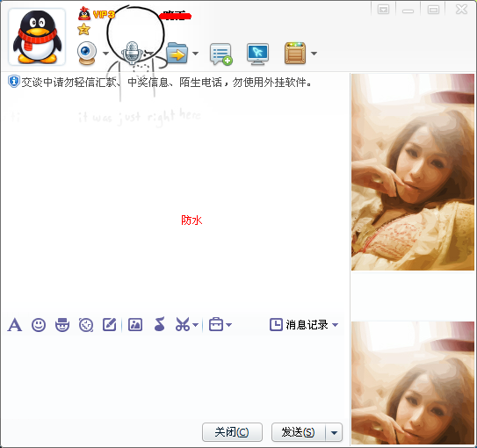This screenshot has height=448, width=477.
Task: Send a file using folder arrow icon
Action: [177, 53]
